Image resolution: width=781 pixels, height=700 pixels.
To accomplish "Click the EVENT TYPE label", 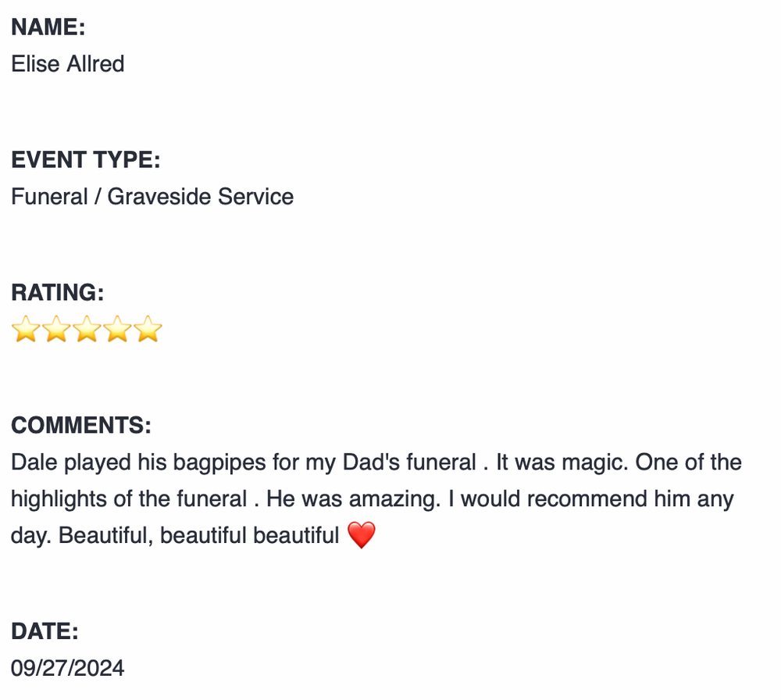I will pyautogui.click(x=86, y=160).
